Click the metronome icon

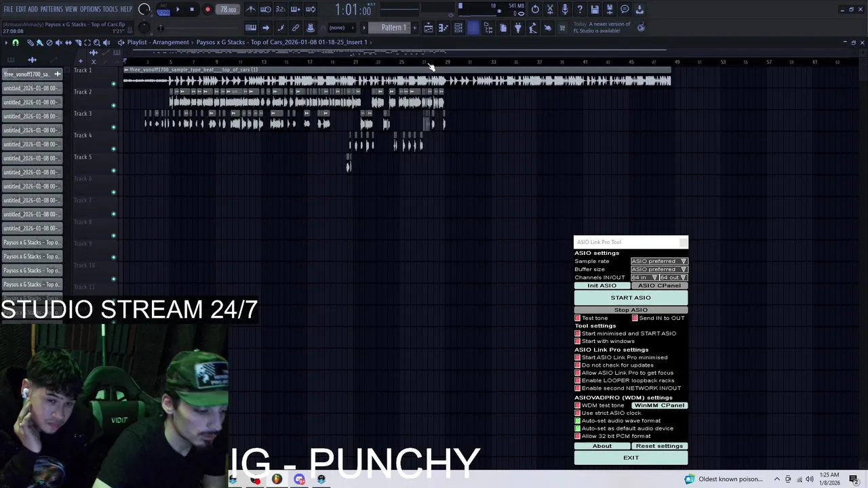click(251, 9)
